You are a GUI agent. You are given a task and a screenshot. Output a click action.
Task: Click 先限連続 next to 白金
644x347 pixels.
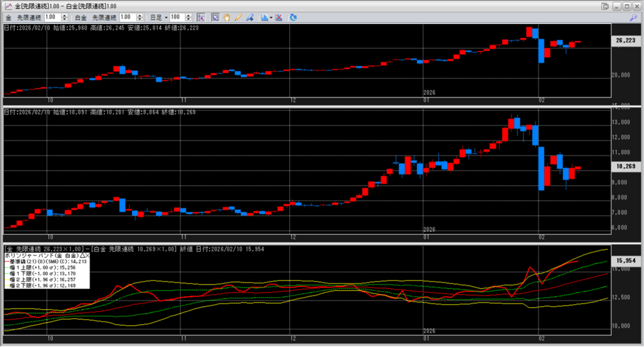point(104,18)
